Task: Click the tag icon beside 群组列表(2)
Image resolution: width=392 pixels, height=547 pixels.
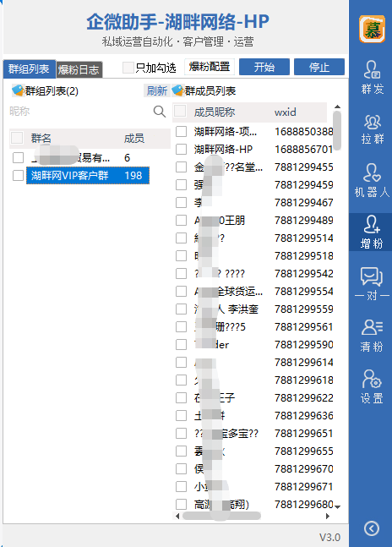Action: (18, 90)
